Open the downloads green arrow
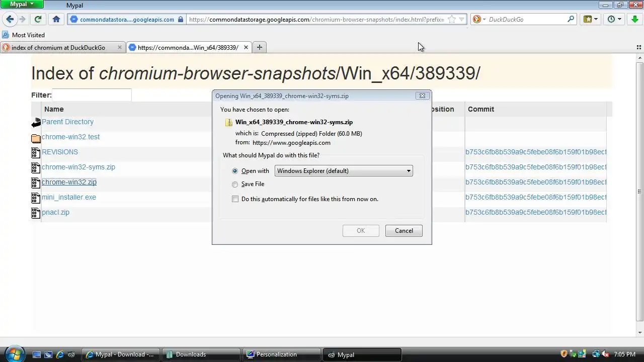Image resolution: width=644 pixels, height=362 pixels. 634,19
